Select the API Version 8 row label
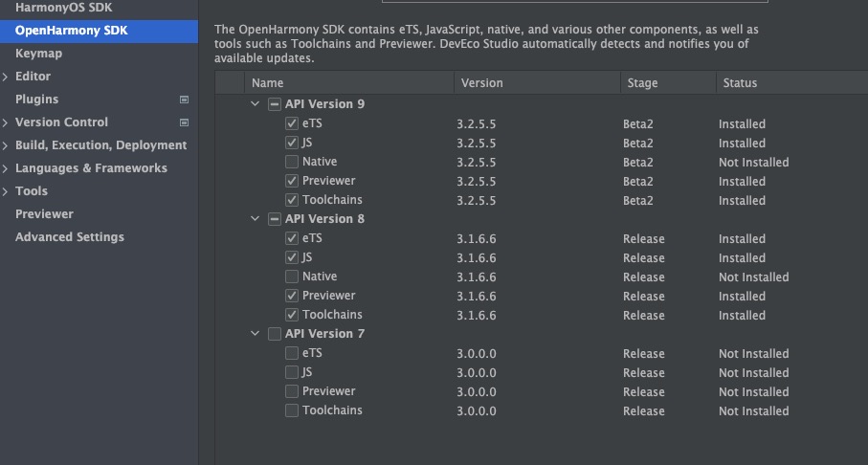This screenshot has height=465, width=868. pyautogui.click(x=324, y=219)
